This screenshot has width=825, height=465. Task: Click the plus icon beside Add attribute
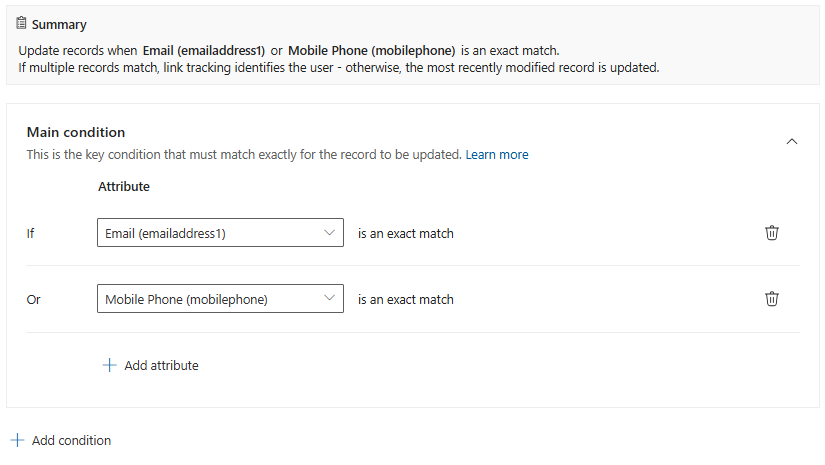pyautogui.click(x=110, y=365)
